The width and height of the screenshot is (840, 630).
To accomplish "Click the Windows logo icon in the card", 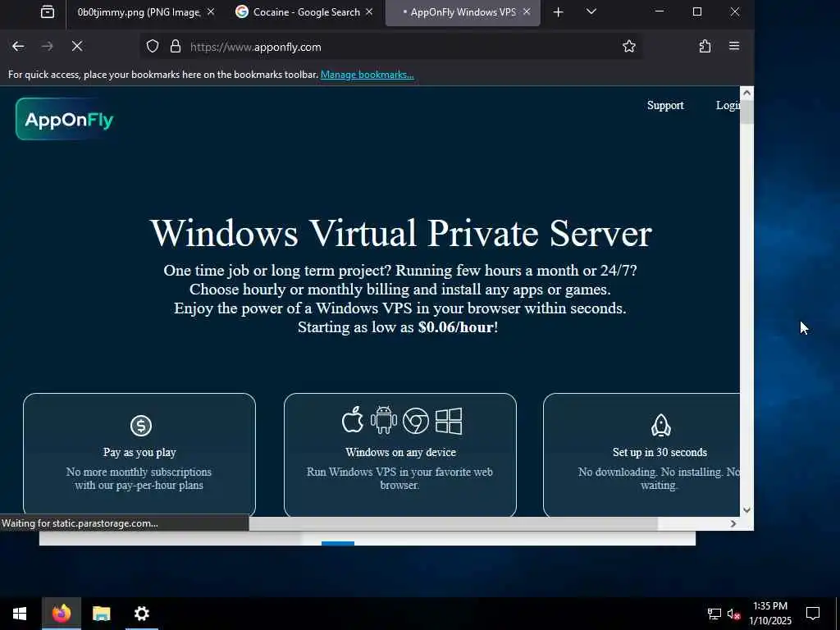I will point(449,421).
